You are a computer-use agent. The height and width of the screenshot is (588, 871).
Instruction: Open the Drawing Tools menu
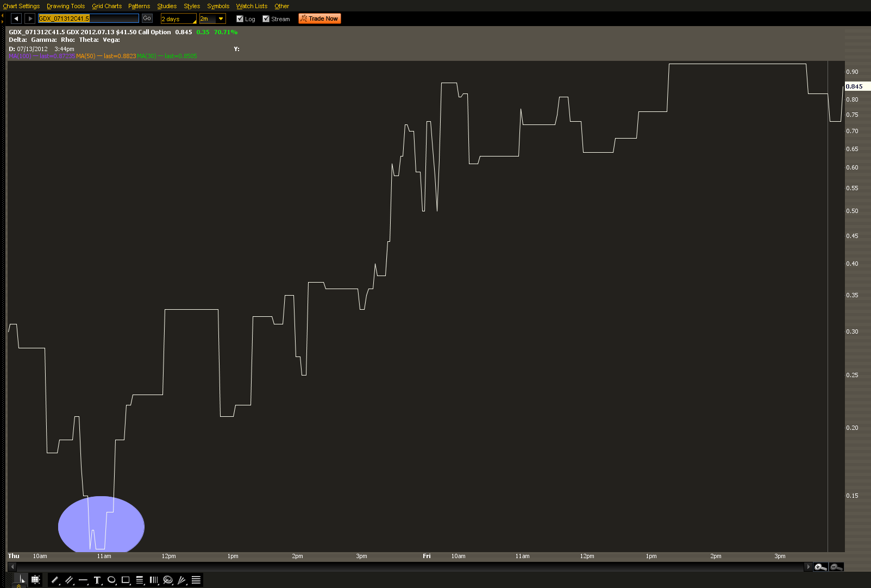pyautogui.click(x=66, y=6)
